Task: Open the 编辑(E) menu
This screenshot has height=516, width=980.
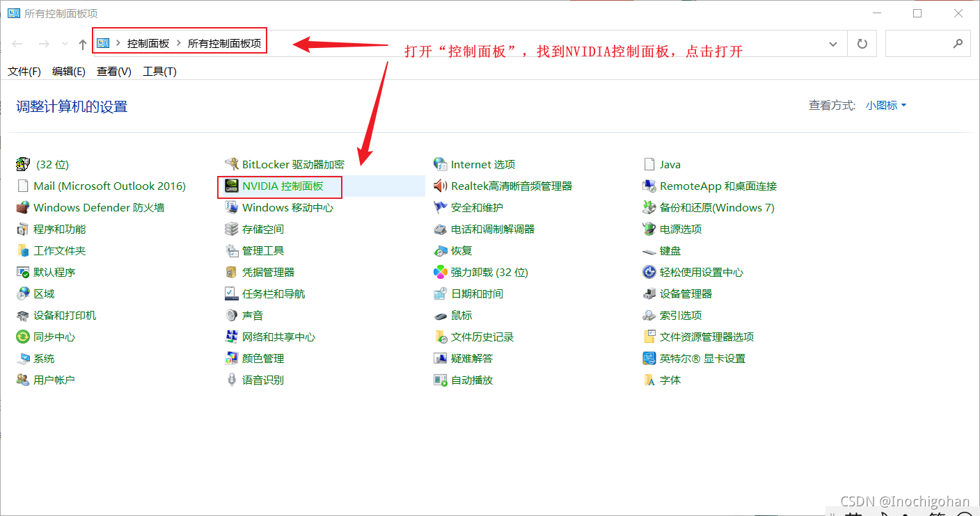Action: (69, 72)
